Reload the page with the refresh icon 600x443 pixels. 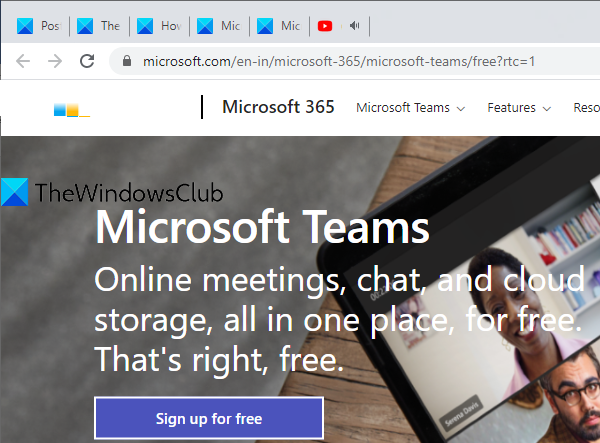point(87,61)
